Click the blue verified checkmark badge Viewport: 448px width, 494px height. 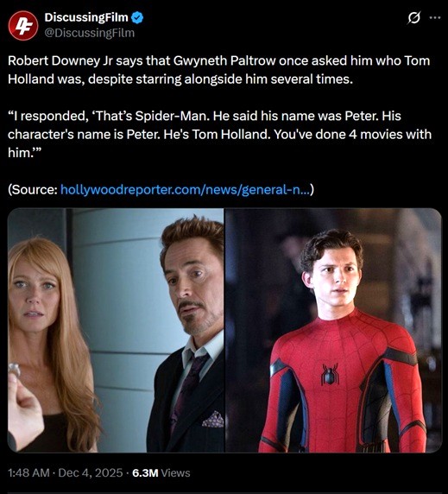pos(137,17)
